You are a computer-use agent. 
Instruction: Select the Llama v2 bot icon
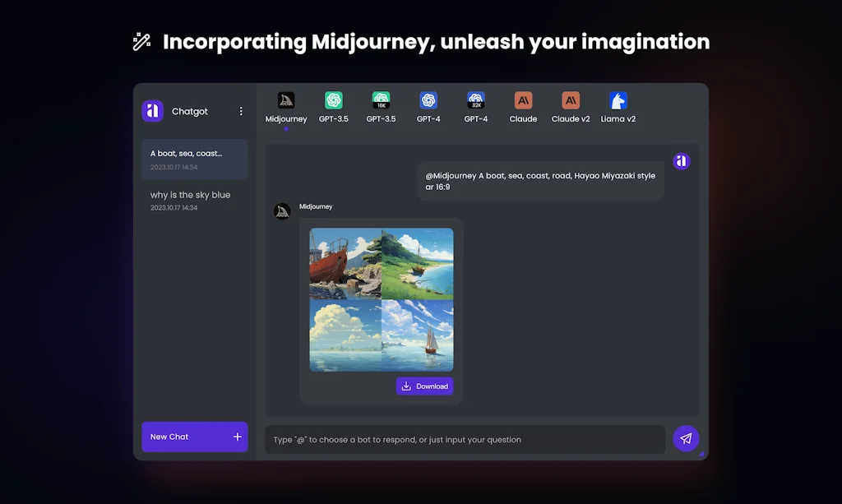point(618,102)
